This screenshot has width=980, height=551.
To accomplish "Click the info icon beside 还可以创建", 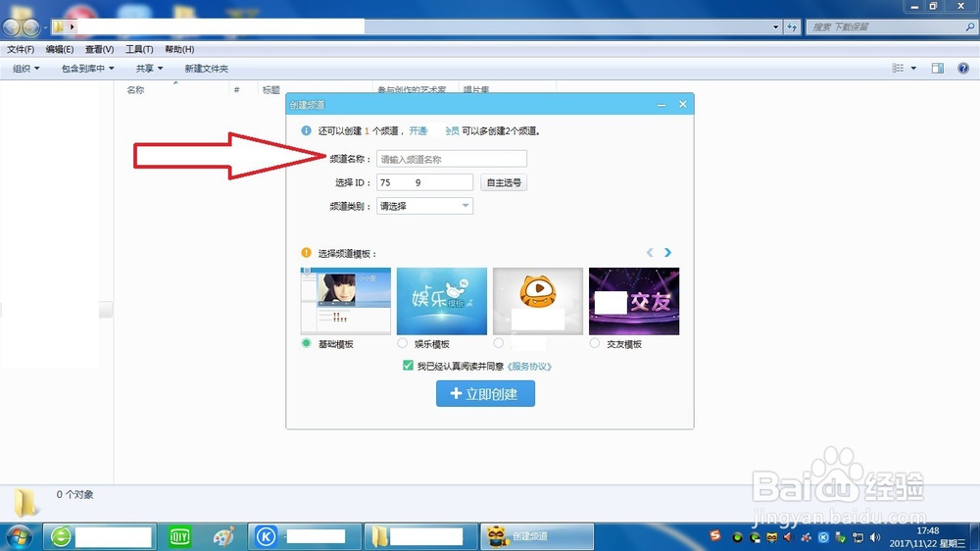I will click(306, 130).
